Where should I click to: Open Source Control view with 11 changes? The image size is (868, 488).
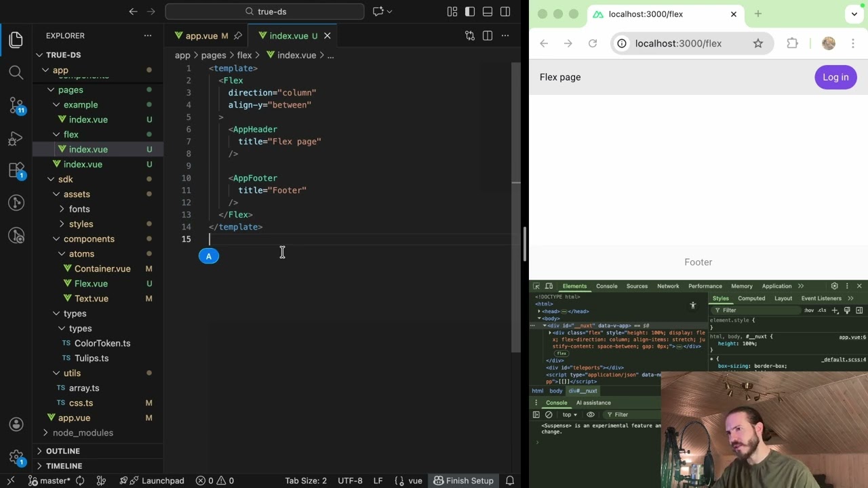(x=16, y=105)
